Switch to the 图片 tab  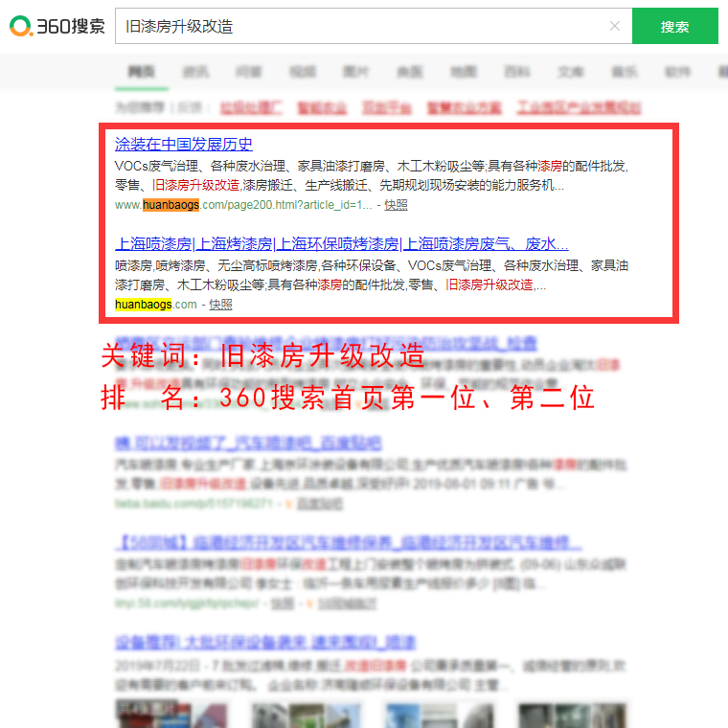(356, 72)
